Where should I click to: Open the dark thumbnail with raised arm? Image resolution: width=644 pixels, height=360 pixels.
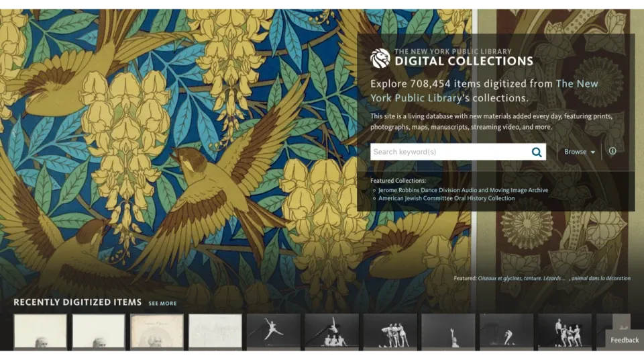click(x=449, y=332)
